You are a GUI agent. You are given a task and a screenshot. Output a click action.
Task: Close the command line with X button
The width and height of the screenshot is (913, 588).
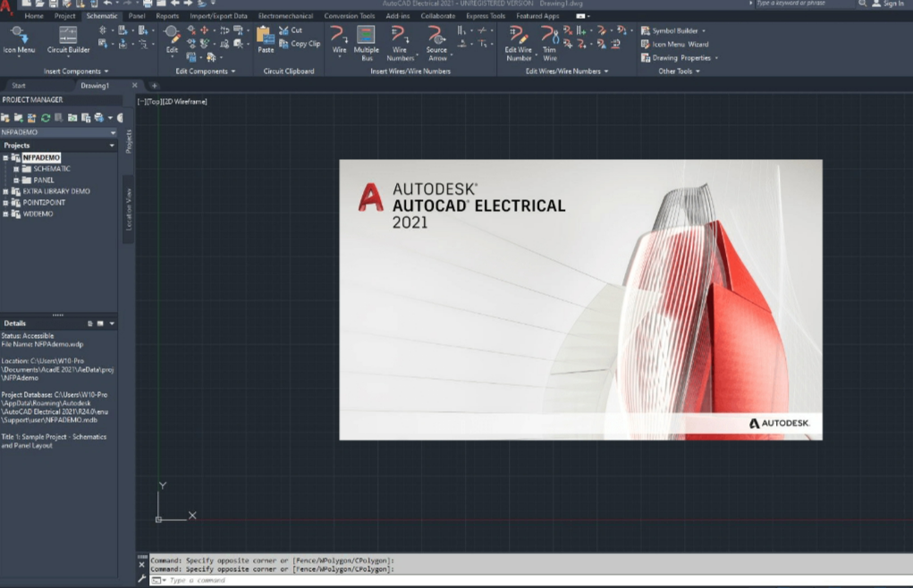pyautogui.click(x=141, y=565)
